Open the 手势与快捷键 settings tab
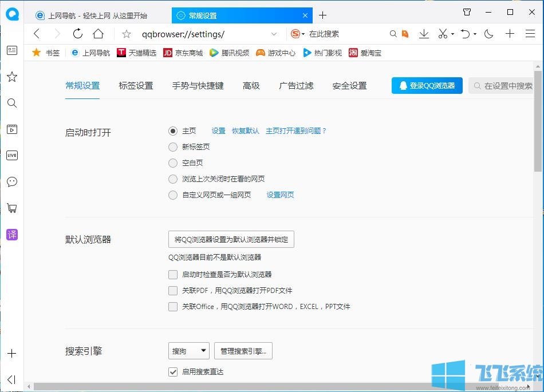 click(x=198, y=86)
